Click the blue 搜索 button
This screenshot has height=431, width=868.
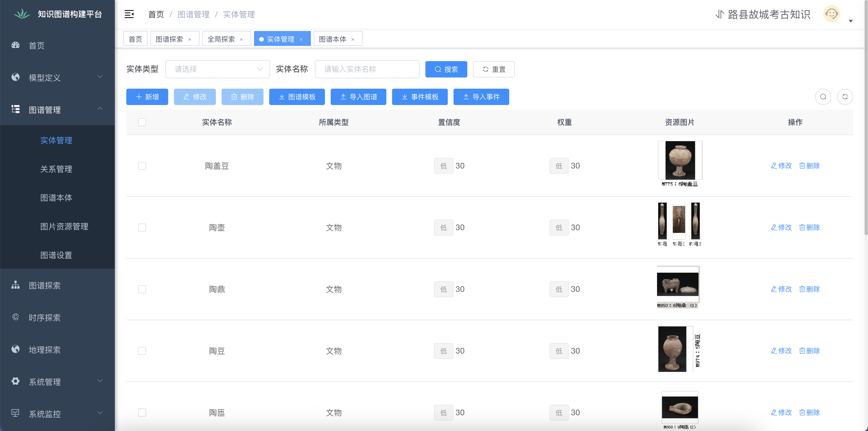pyautogui.click(x=446, y=69)
